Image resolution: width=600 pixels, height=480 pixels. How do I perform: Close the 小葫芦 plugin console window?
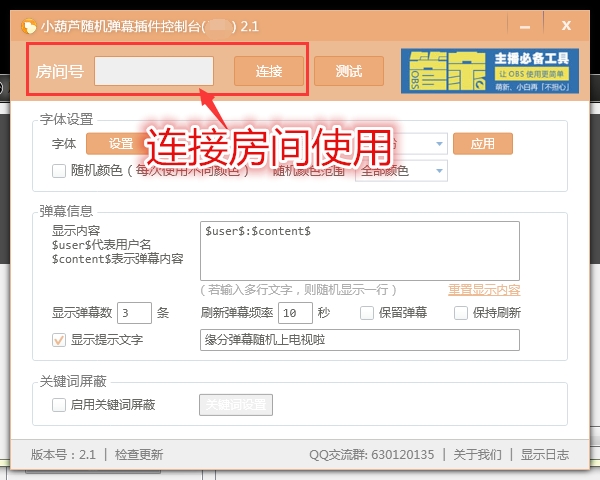[566, 26]
